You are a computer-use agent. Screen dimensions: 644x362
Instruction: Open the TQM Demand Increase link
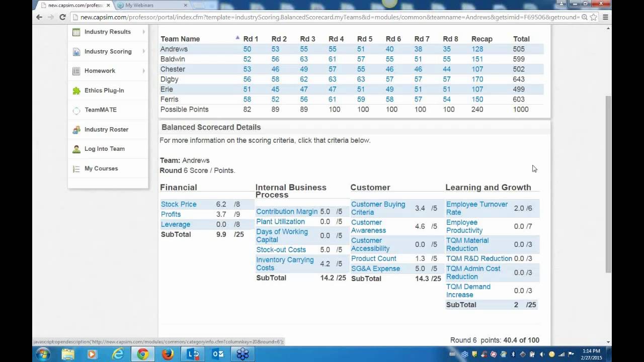click(x=468, y=291)
